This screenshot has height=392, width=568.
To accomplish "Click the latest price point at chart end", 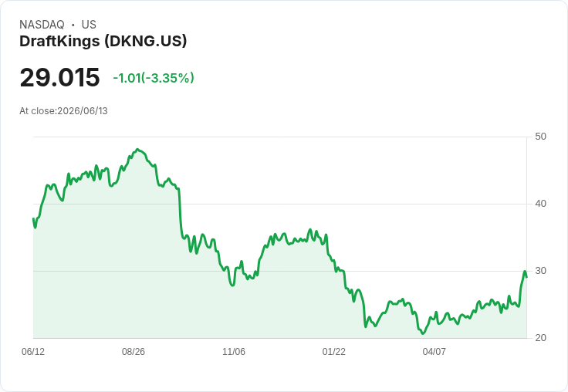I will (526, 277).
